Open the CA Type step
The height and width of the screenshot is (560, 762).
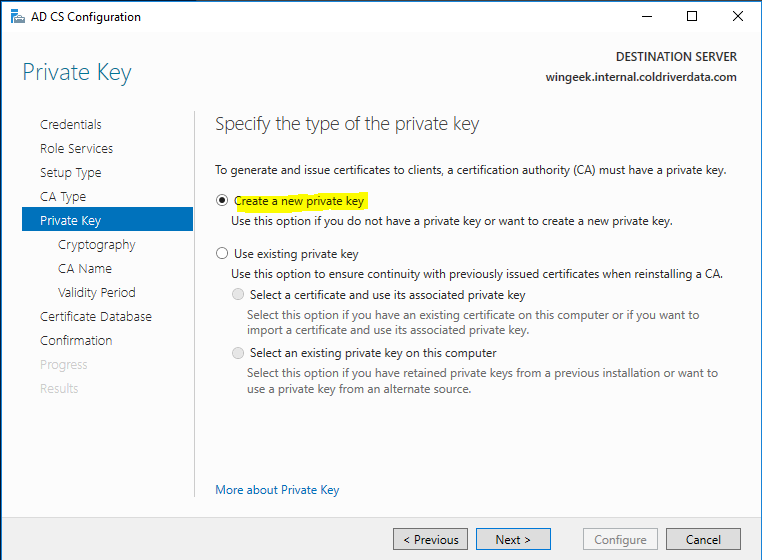click(63, 197)
